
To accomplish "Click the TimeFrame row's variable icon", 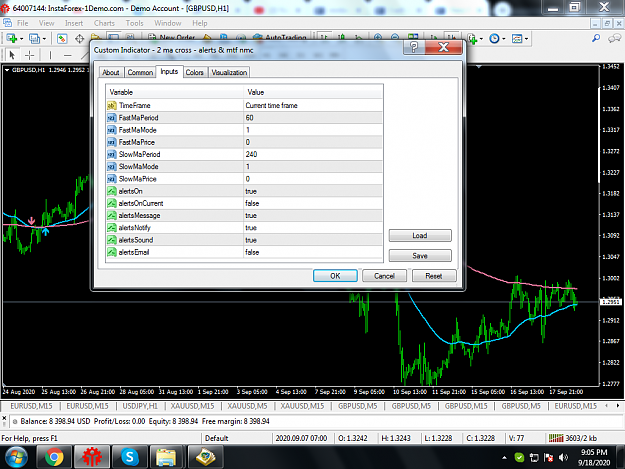I will tap(112, 106).
